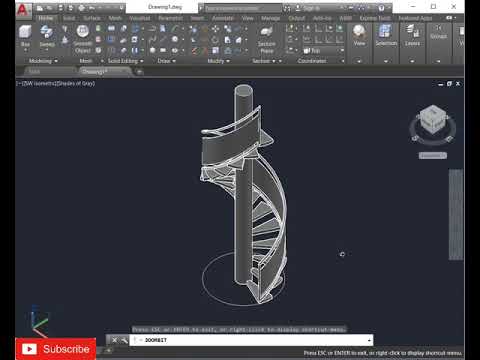Open the WCS dropdown below the ViewCube
This screenshot has height=360, width=480.
(433, 155)
